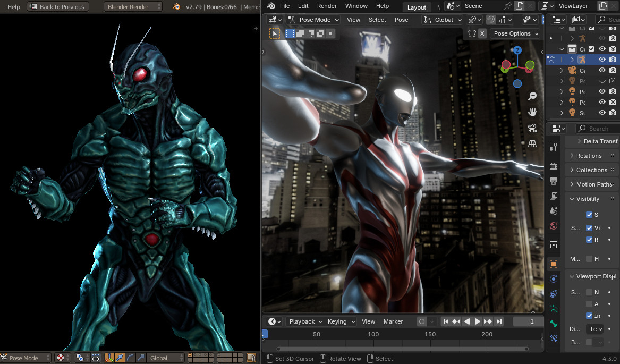Switch perspective/orthographic with the grid gizmo

pyautogui.click(x=533, y=144)
